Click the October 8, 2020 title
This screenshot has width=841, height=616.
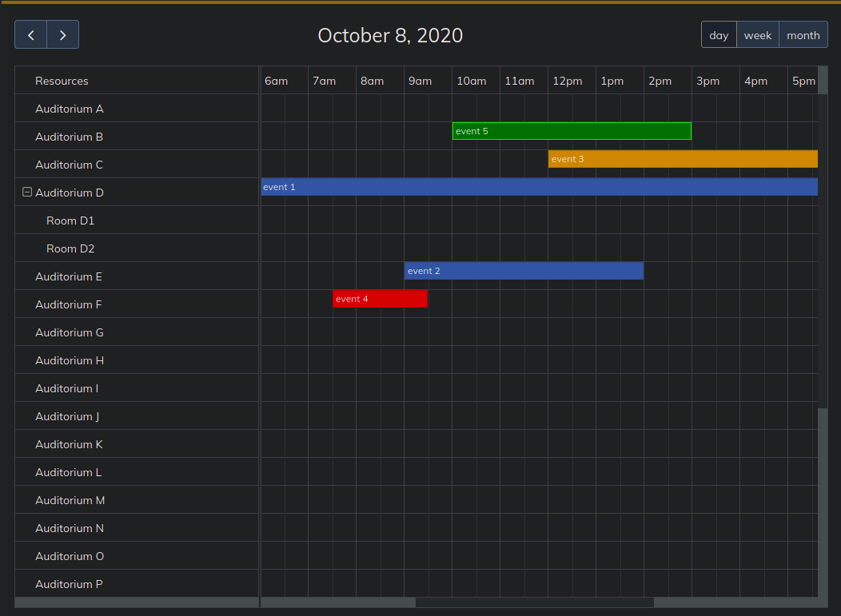click(390, 35)
